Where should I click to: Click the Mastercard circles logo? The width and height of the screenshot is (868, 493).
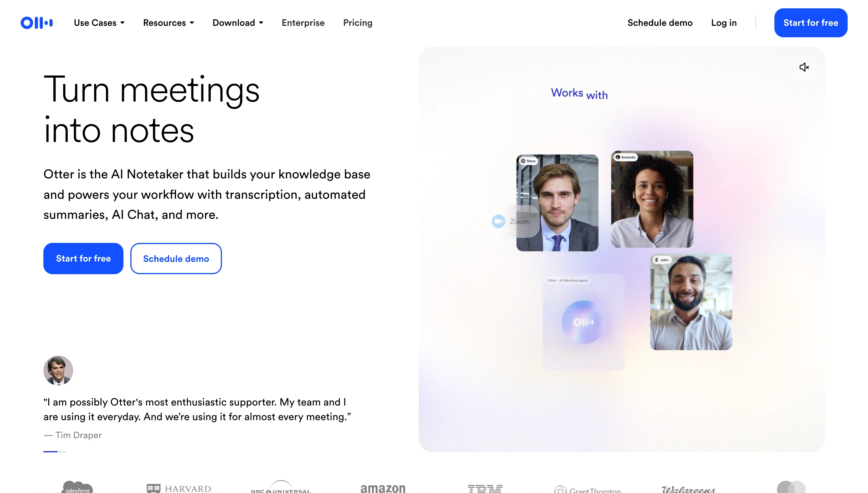(791, 487)
